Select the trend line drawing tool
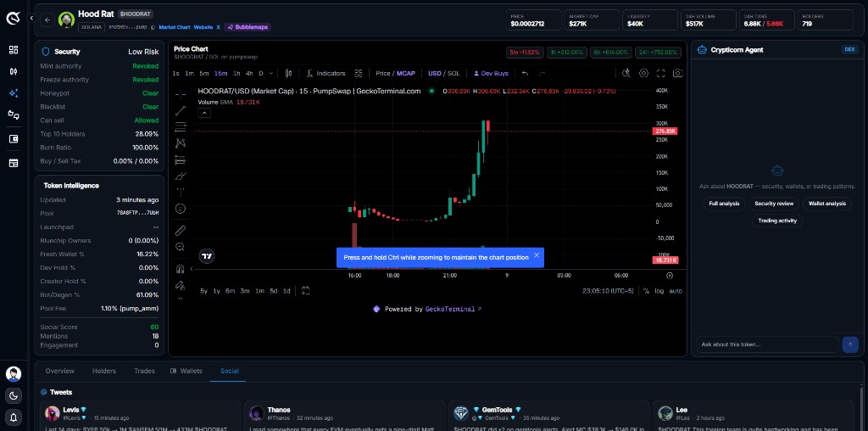Viewport: 868px width, 431px height. click(x=181, y=111)
